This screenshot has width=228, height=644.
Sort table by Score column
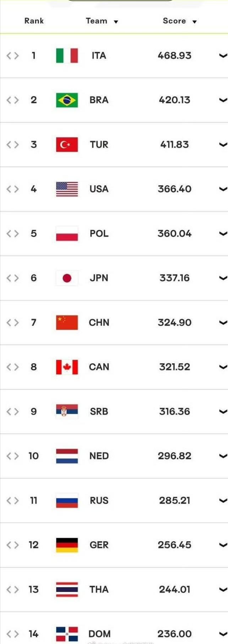(180, 21)
